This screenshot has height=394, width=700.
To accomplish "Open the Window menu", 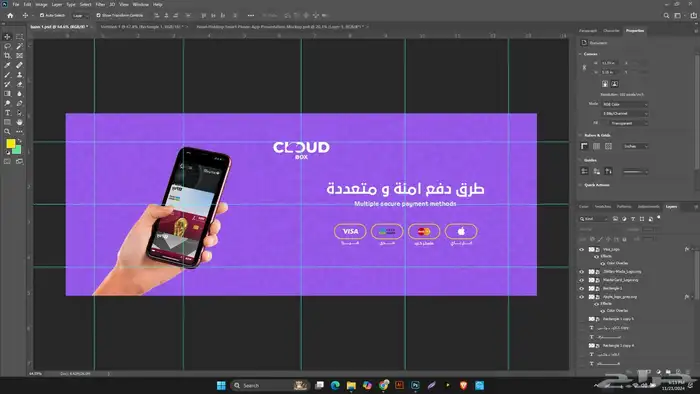I will 141,4.
